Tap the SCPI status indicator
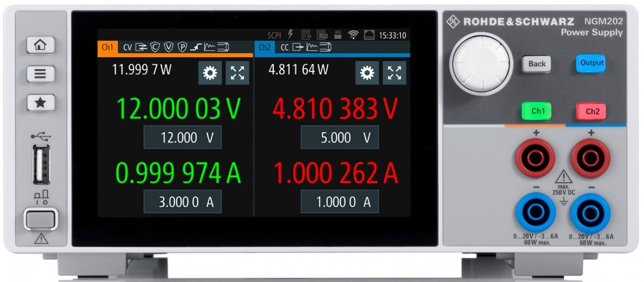 pyautogui.click(x=274, y=35)
